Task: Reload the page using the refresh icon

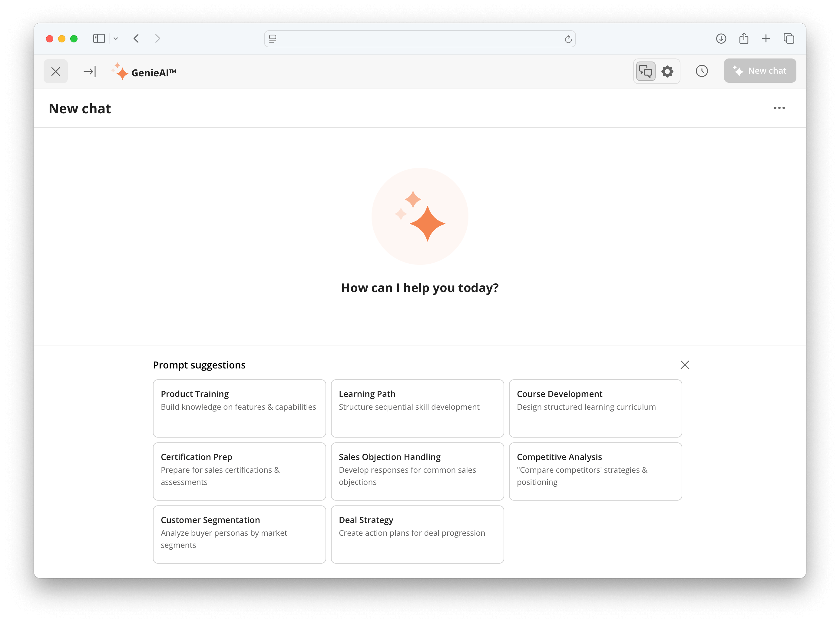Action: (x=568, y=38)
